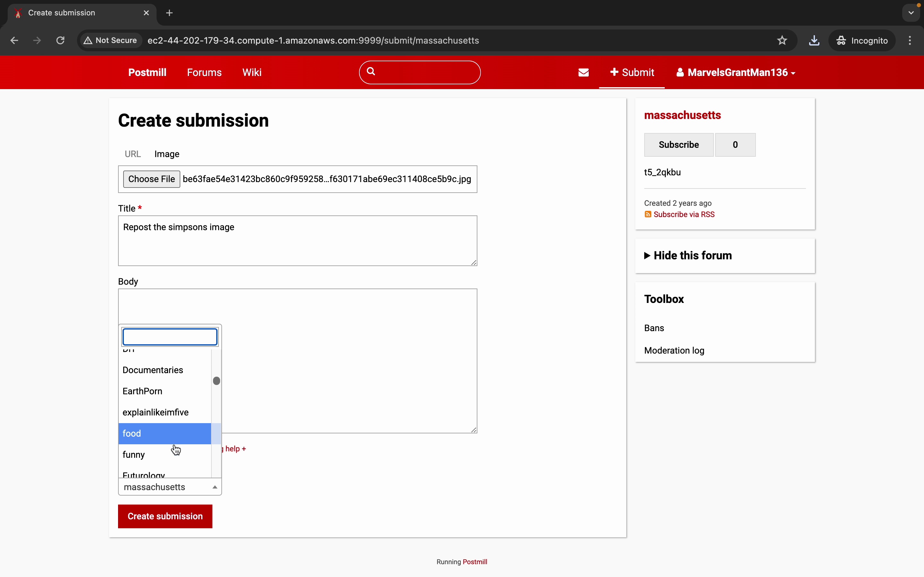Focus the forum filter search field
The image size is (924, 577).
coord(170,337)
